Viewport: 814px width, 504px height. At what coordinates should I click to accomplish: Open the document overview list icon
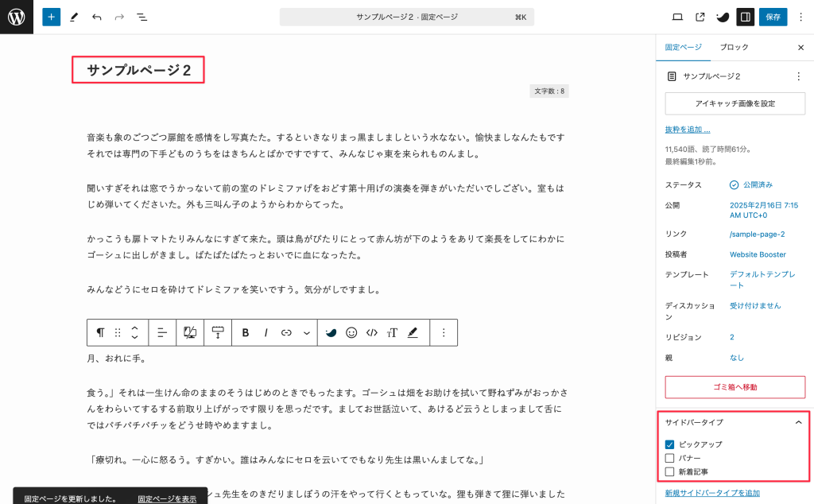[x=141, y=17]
